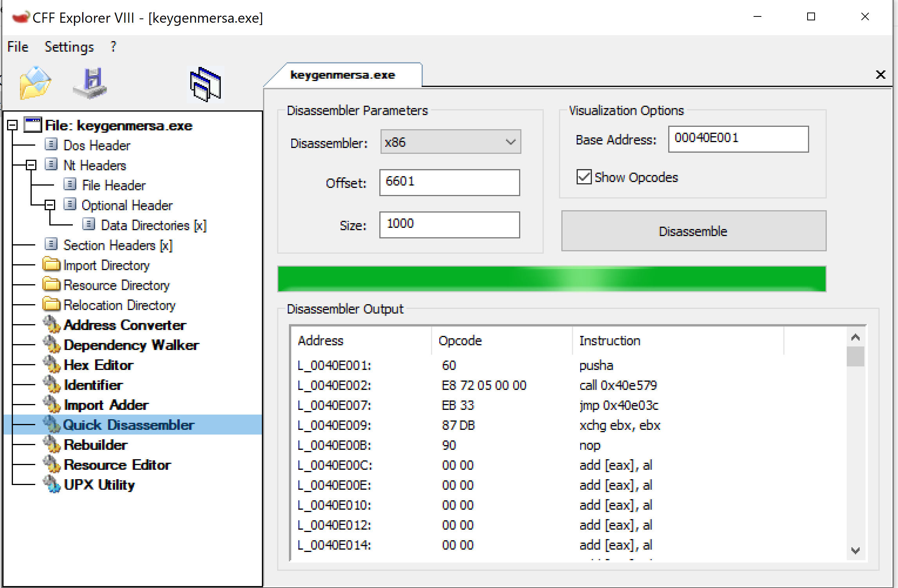
Task: Click the green disassembly progress bar
Action: (x=552, y=279)
